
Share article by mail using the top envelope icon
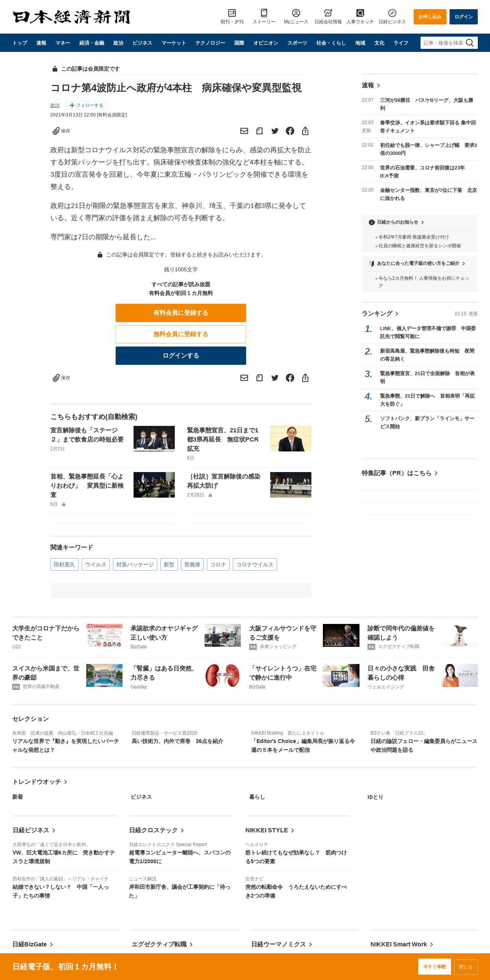tap(244, 131)
